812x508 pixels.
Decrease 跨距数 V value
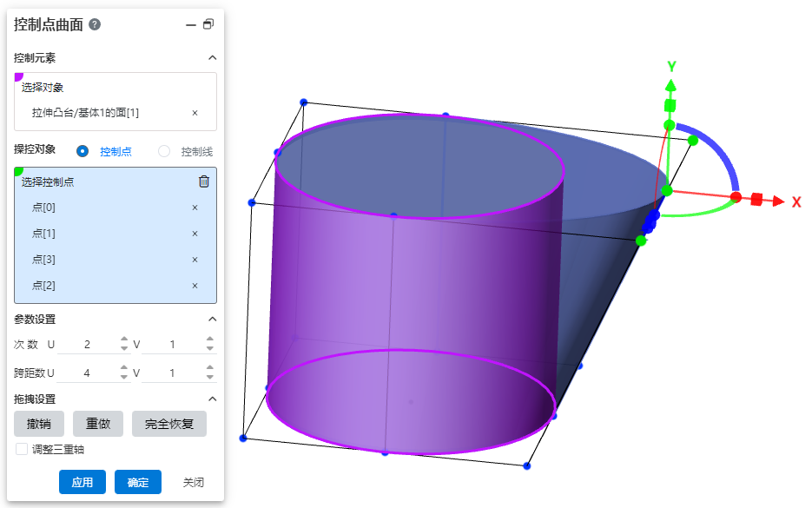[210, 377]
